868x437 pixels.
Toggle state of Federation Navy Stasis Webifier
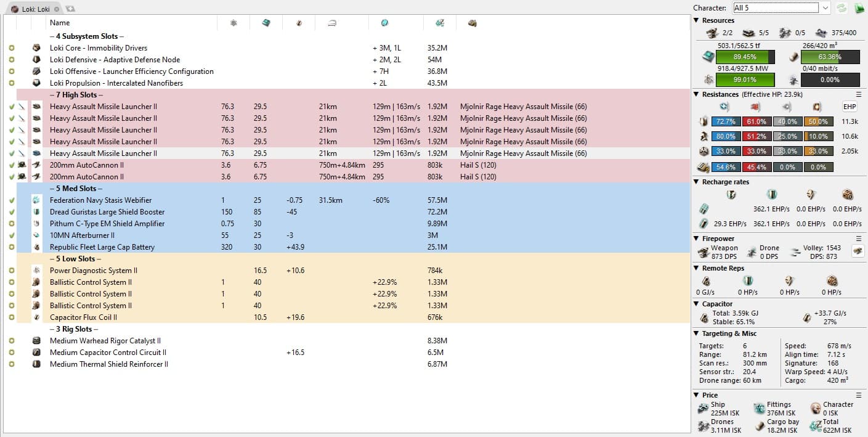pyautogui.click(x=12, y=200)
